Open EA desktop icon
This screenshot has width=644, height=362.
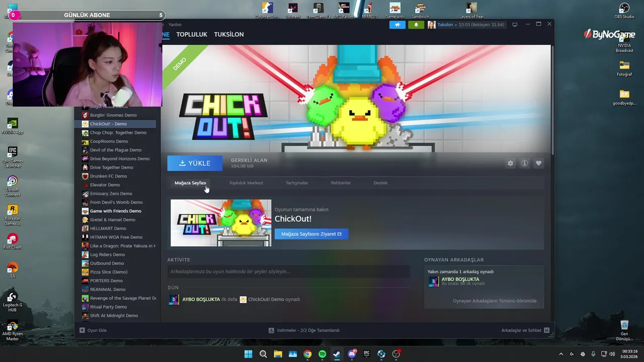coord(13,270)
